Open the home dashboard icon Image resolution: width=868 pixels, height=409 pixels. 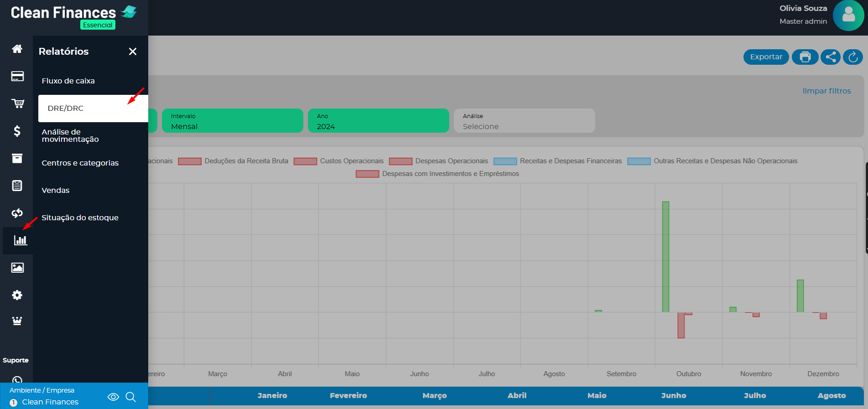(x=17, y=49)
